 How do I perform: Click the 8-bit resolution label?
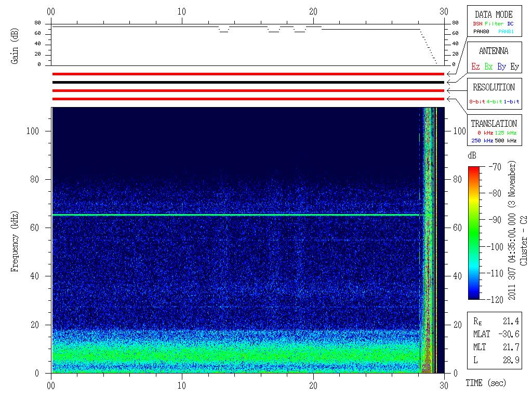pyautogui.click(x=478, y=102)
